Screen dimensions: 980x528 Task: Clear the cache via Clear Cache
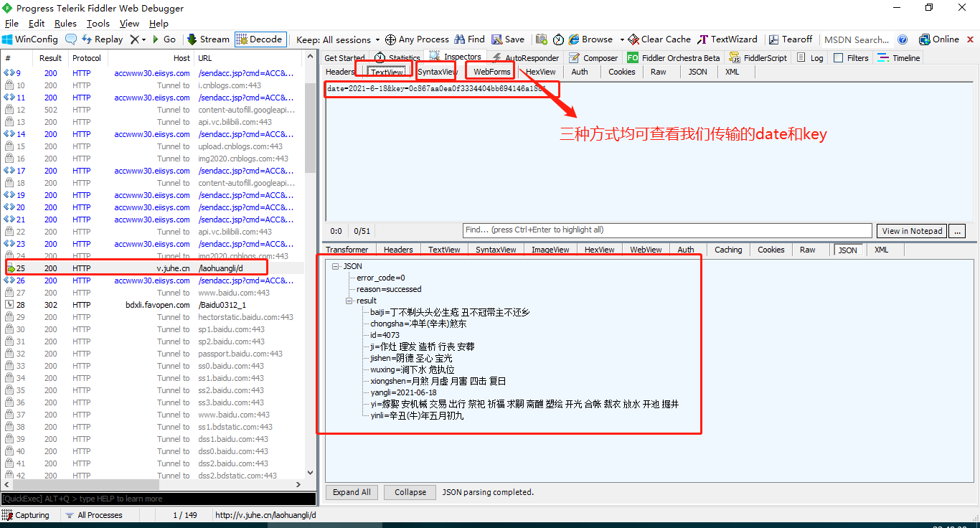pyautogui.click(x=659, y=39)
